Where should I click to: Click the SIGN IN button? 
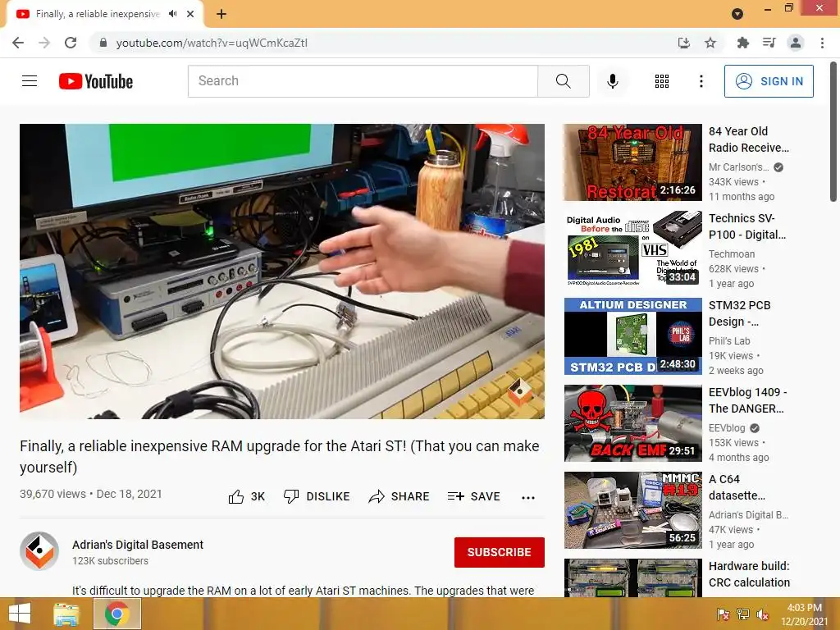769,81
